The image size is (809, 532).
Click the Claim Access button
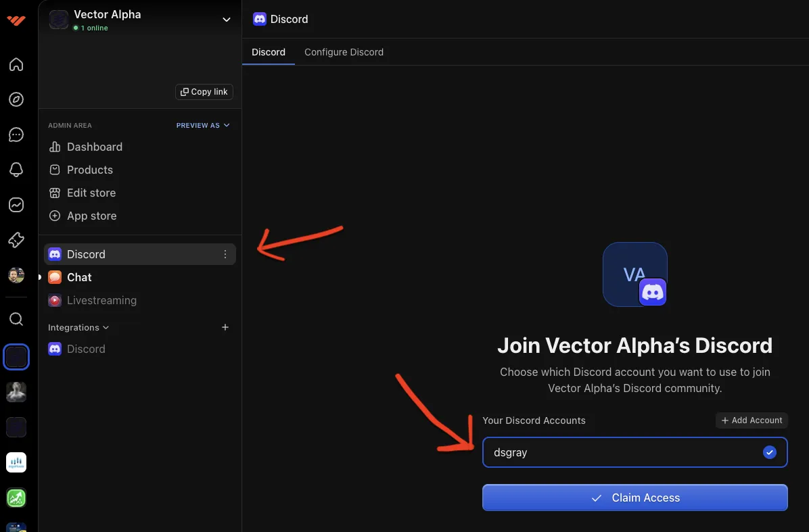coord(634,498)
